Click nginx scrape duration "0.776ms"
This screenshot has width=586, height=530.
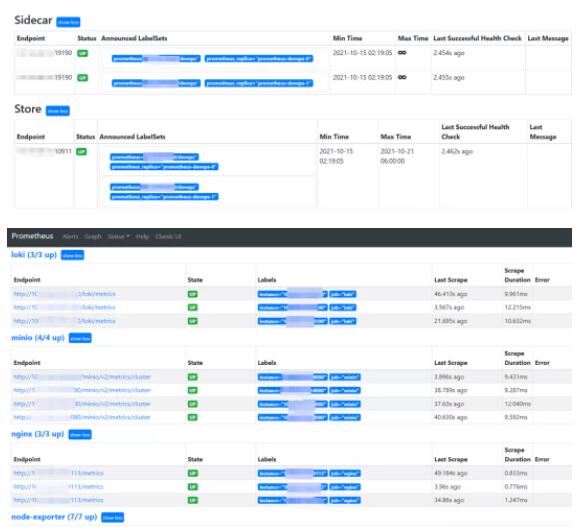pyautogui.click(x=516, y=487)
